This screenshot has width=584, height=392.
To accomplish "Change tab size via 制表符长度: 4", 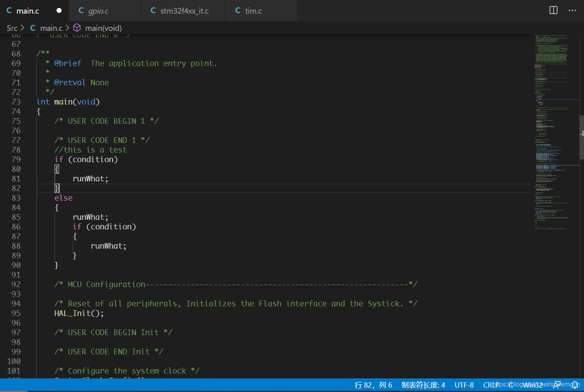I will point(423,385).
